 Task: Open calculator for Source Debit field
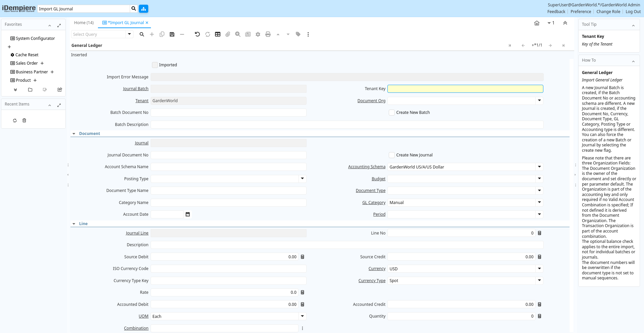[x=303, y=257]
